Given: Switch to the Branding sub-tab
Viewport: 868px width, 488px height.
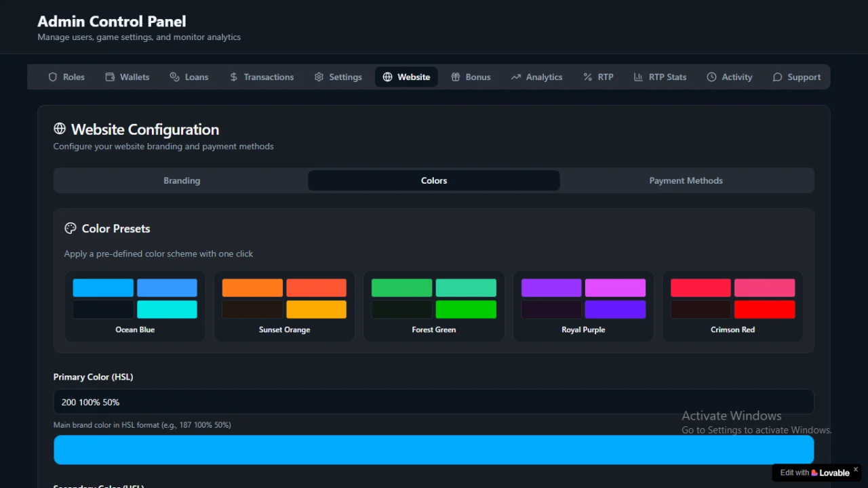Looking at the screenshot, I should (x=182, y=180).
